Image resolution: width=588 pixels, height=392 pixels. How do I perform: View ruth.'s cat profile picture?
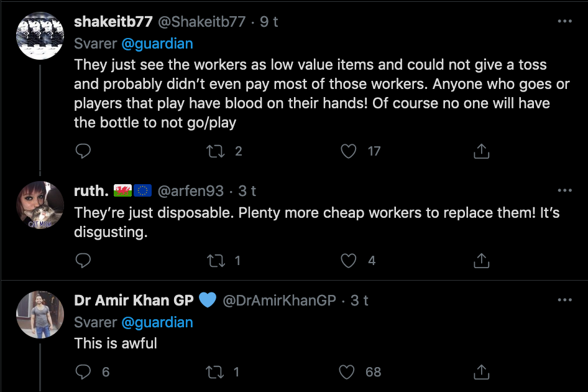coord(40,205)
